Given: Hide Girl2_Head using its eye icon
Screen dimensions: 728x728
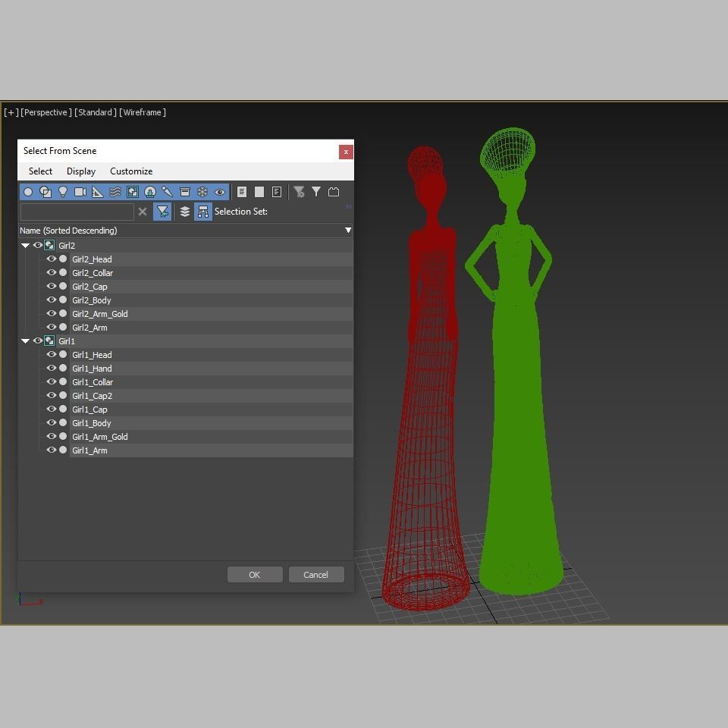Looking at the screenshot, I should tap(51, 259).
